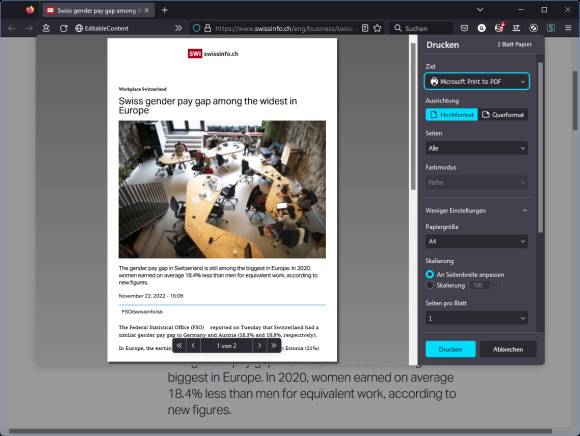The image size is (580, 436).
Task: Open the Ziel printer dropdown
Action: (x=477, y=81)
